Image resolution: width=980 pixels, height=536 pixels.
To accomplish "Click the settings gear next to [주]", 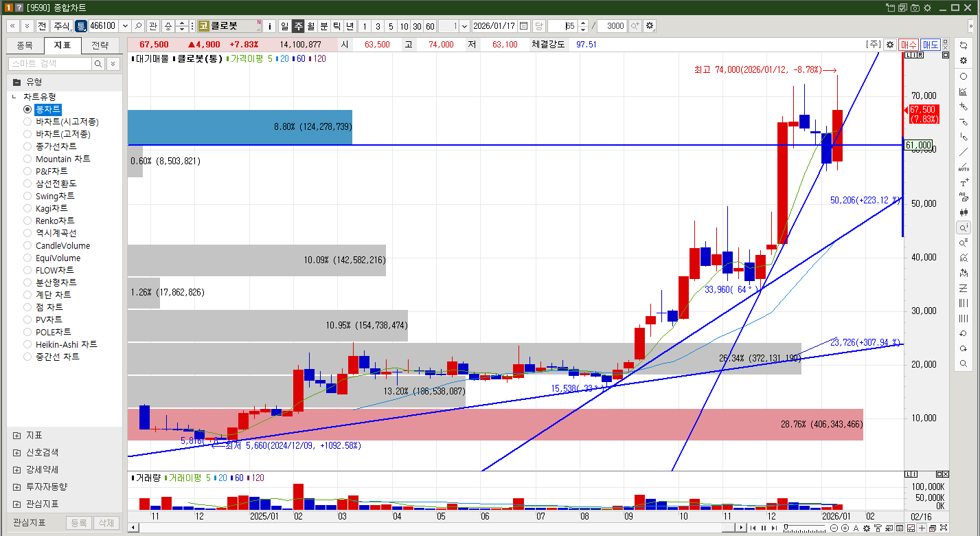I will [x=890, y=44].
